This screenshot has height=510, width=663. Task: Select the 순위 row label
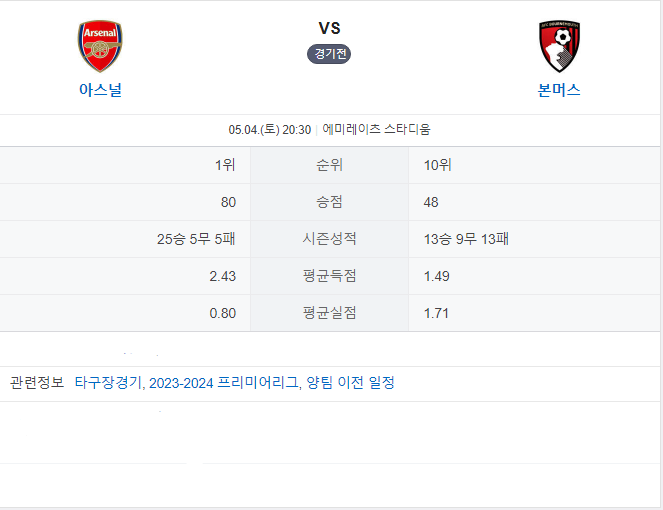(x=329, y=165)
